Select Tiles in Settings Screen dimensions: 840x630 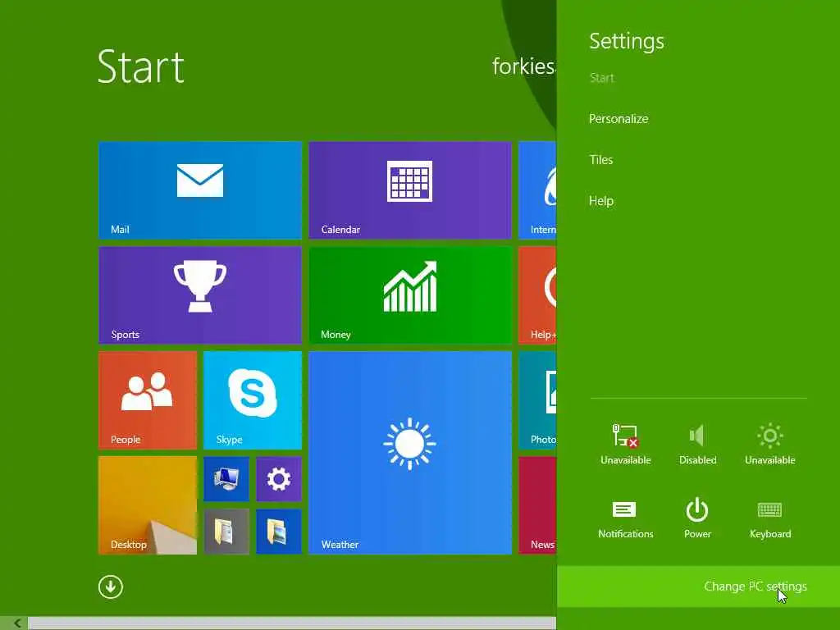600,160
